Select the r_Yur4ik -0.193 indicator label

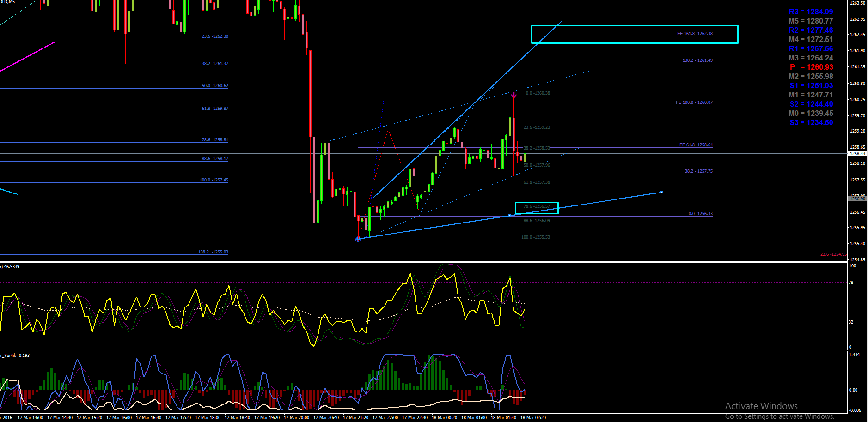click(15, 356)
